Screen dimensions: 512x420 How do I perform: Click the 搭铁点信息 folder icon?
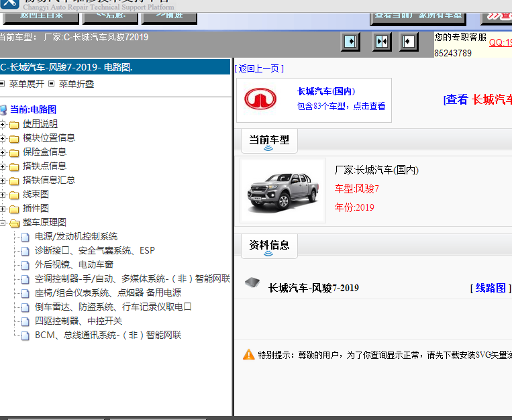click(x=14, y=166)
